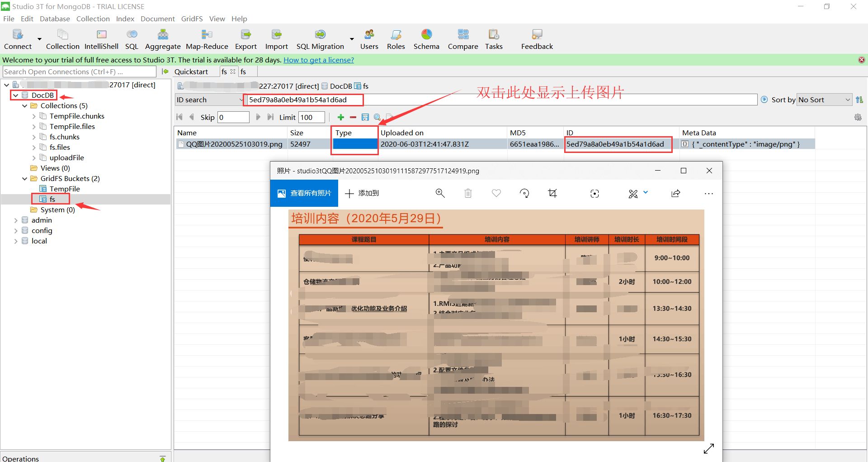Open the Tasks toolbar icon
This screenshot has width=868, height=462.
[x=494, y=39]
